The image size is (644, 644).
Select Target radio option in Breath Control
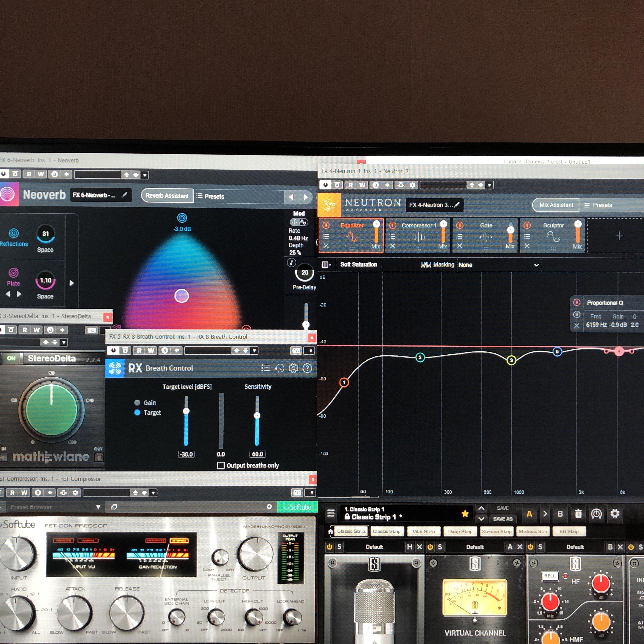coord(137,412)
